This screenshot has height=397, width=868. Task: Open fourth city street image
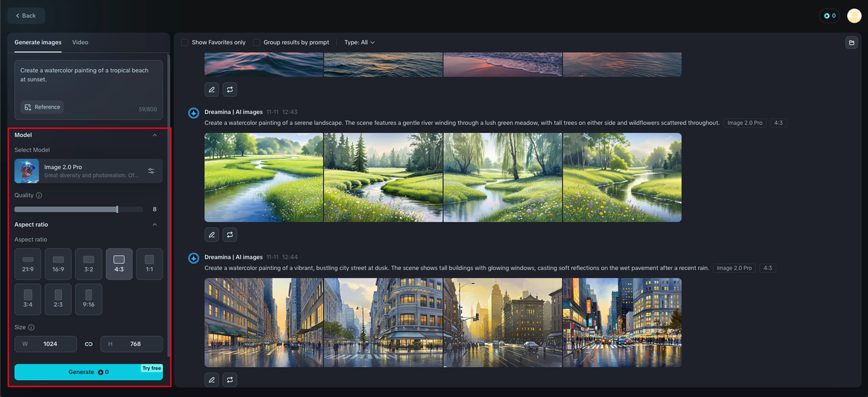click(622, 322)
